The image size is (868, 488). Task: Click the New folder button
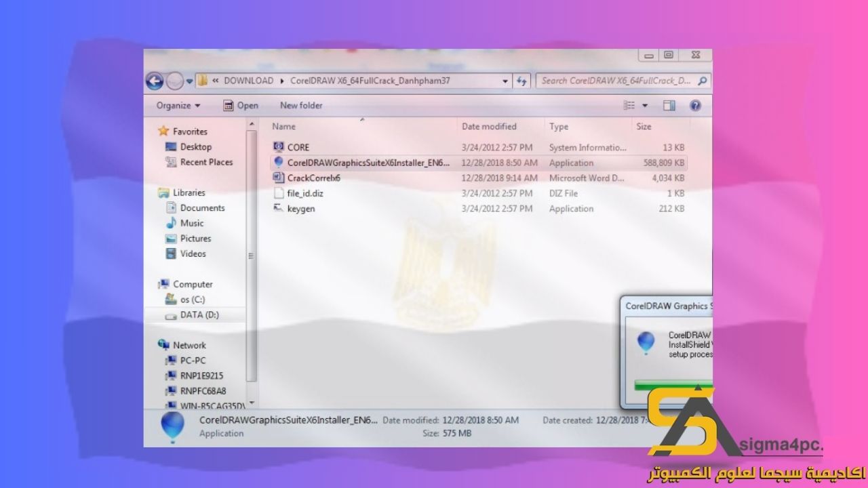coord(301,106)
